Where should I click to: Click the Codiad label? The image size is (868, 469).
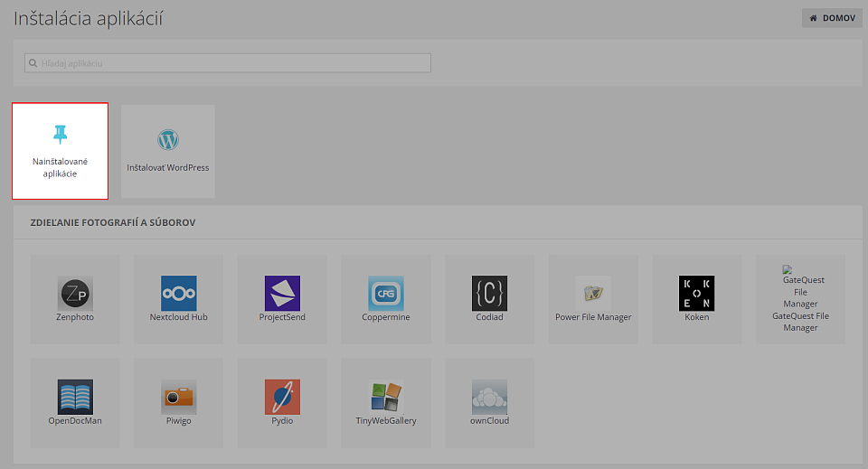[489, 317]
